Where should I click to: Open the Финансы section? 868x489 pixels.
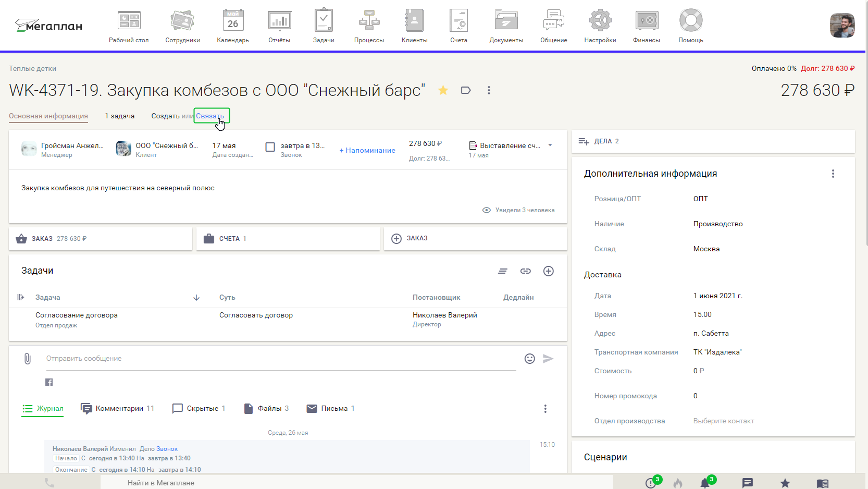[647, 26]
